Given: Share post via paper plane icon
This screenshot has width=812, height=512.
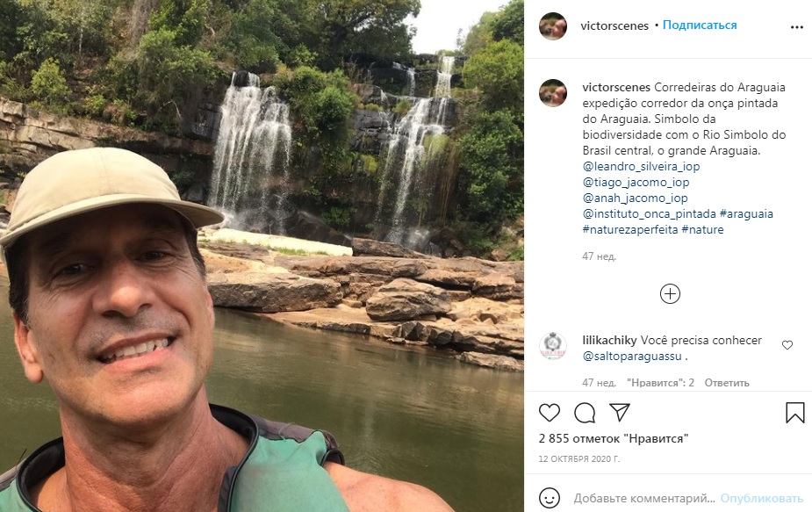Looking at the screenshot, I should click(620, 413).
